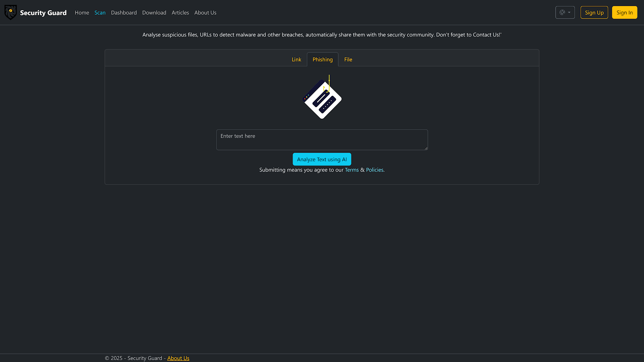
Task: Click the Security Guard brand name
Action: pyautogui.click(x=43, y=13)
